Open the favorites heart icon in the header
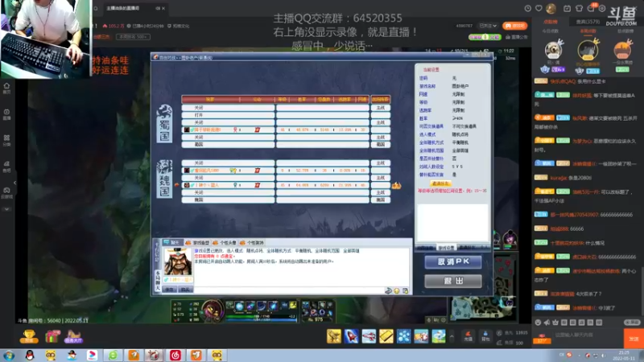Screen dimensions: 644x362 click(539, 8)
